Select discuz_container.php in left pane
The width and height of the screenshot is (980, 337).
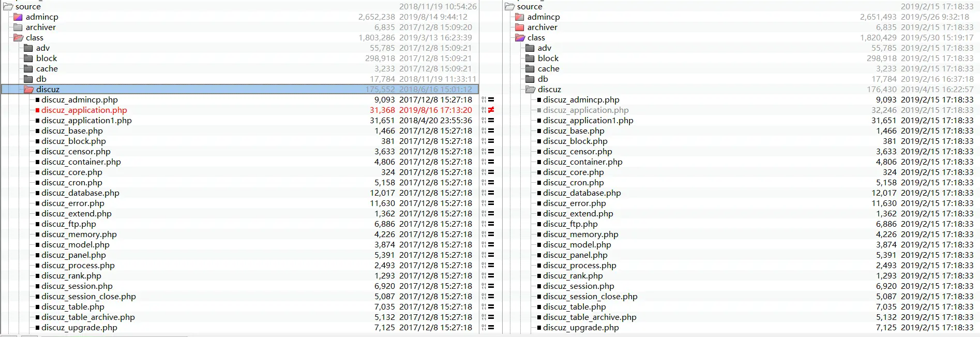81,162
